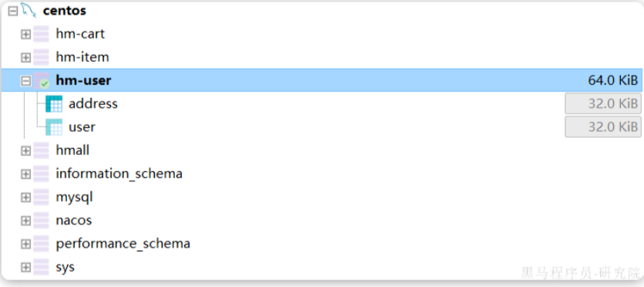644x287 pixels.
Task: Click the centos MySQL dolphin icon
Action: tap(29, 10)
